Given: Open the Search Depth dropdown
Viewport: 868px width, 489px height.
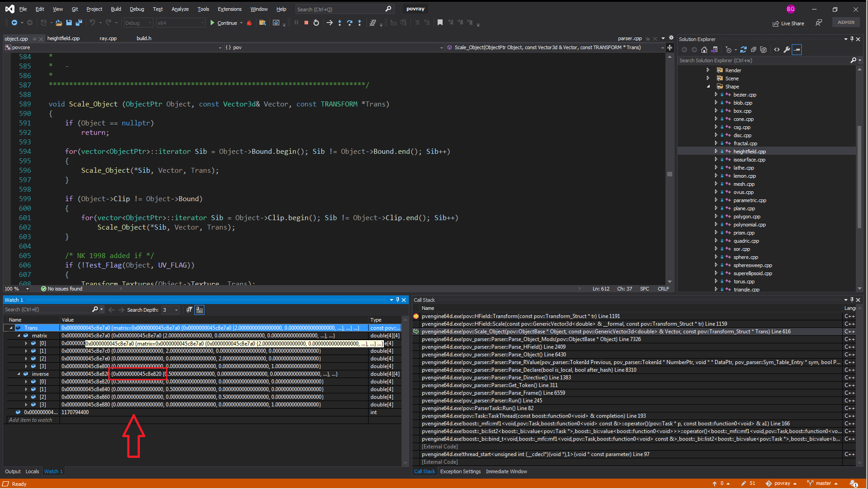Looking at the screenshot, I should 176,310.
